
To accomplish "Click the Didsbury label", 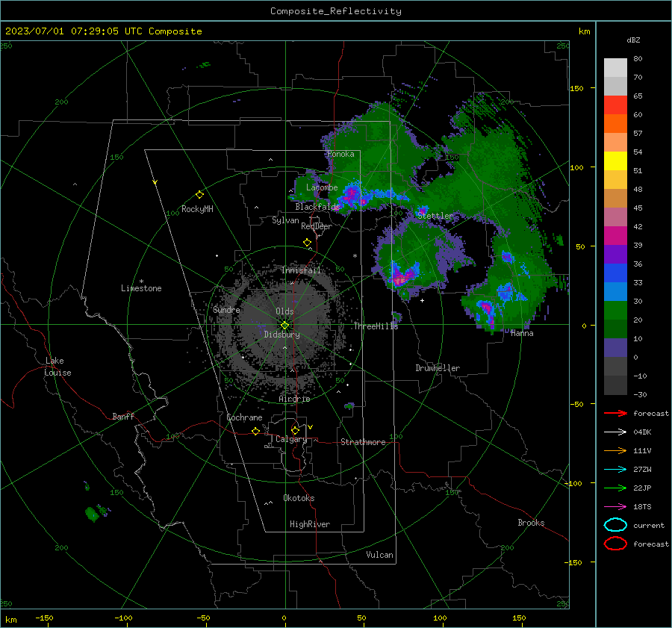I will click(x=281, y=335).
